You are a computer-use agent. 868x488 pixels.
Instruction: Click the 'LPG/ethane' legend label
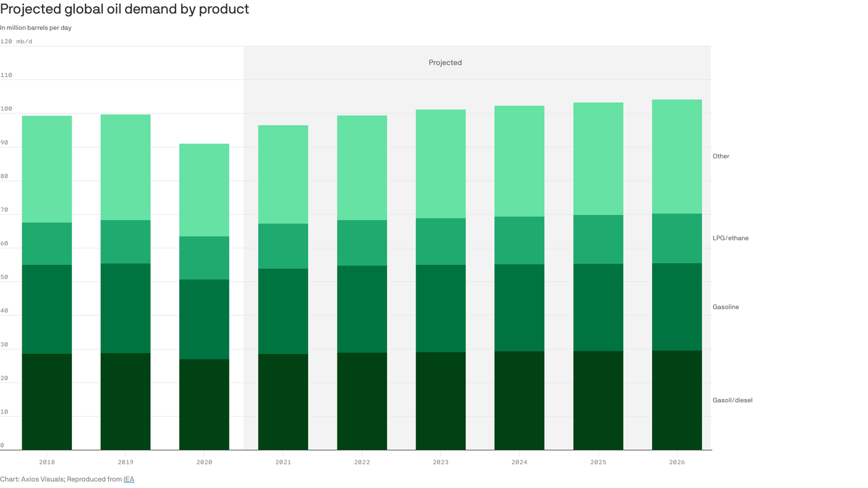point(731,238)
